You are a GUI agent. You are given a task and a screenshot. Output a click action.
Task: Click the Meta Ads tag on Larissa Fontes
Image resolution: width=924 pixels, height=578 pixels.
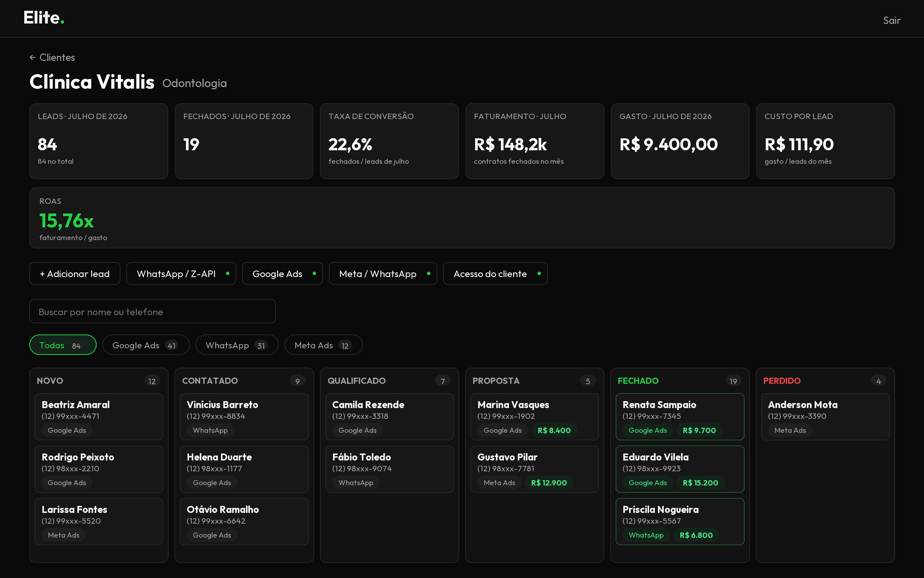tap(64, 535)
